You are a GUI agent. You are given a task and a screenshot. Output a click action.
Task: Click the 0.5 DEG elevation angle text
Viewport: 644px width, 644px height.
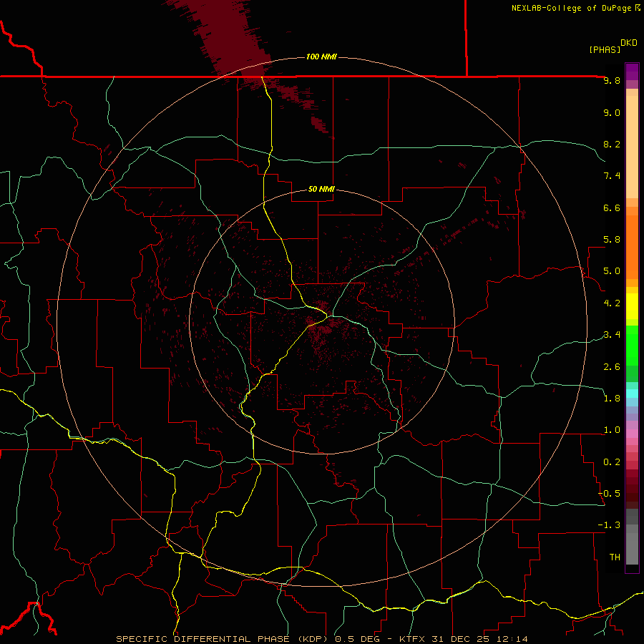coord(358,639)
